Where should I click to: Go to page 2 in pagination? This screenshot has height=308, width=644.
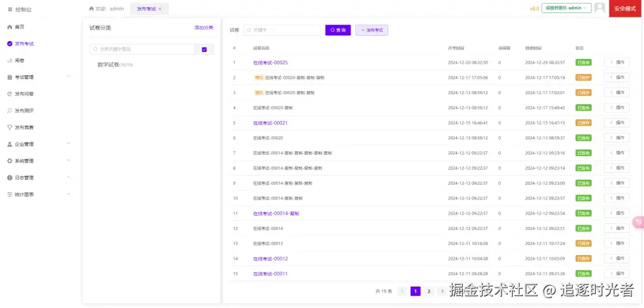[x=429, y=291]
